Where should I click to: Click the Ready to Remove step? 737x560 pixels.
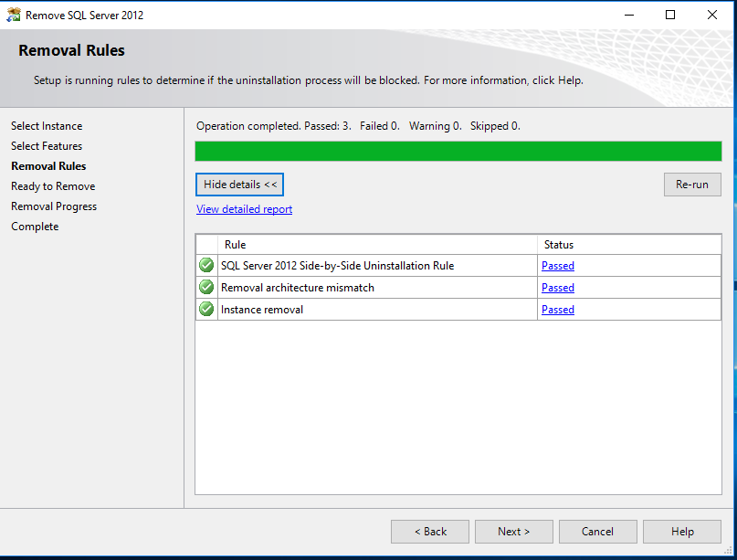pos(52,185)
